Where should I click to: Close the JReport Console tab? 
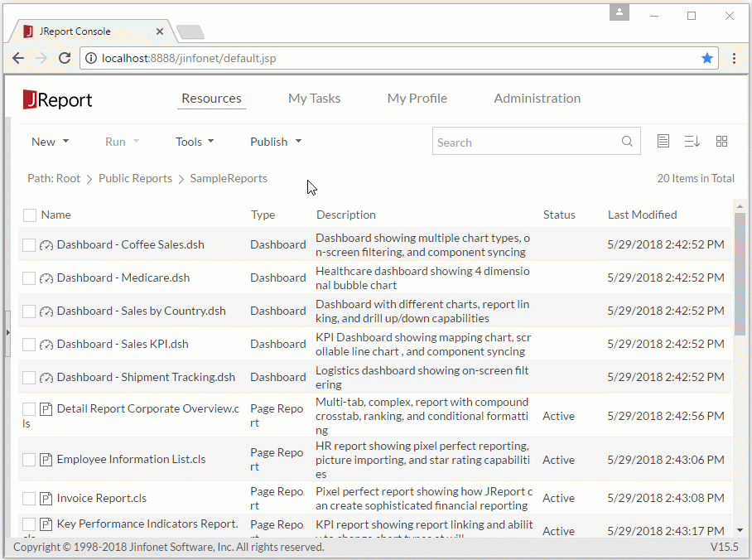pyautogui.click(x=160, y=31)
